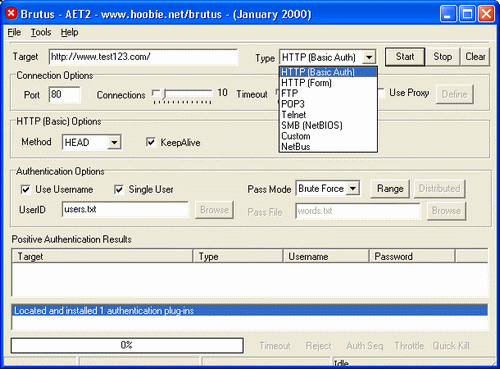Open the Method HEAD dropdown
This screenshot has width=500, height=369.
pos(114,142)
